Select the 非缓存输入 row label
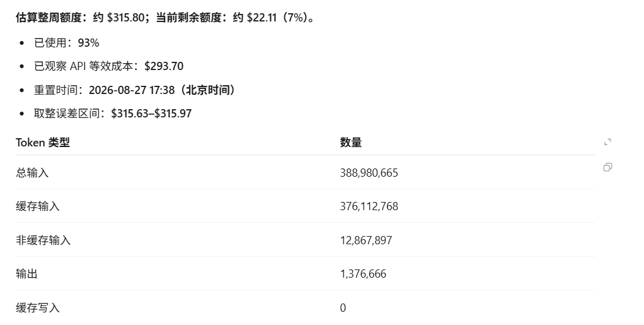The width and height of the screenshot is (644, 325). click(43, 240)
